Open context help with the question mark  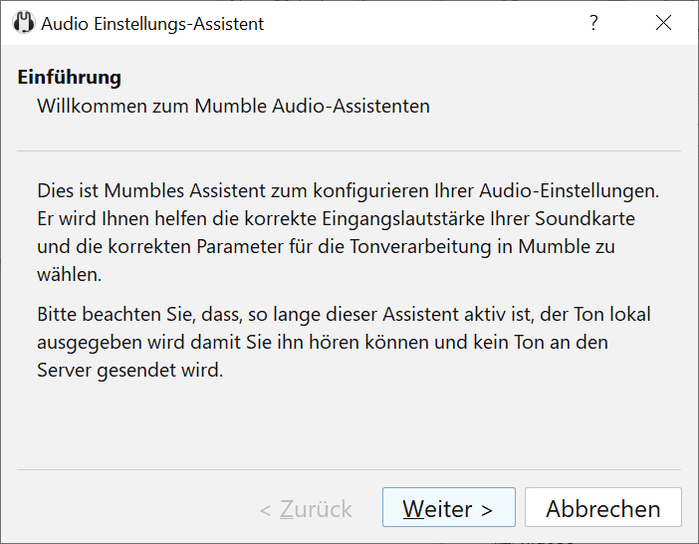(593, 23)
